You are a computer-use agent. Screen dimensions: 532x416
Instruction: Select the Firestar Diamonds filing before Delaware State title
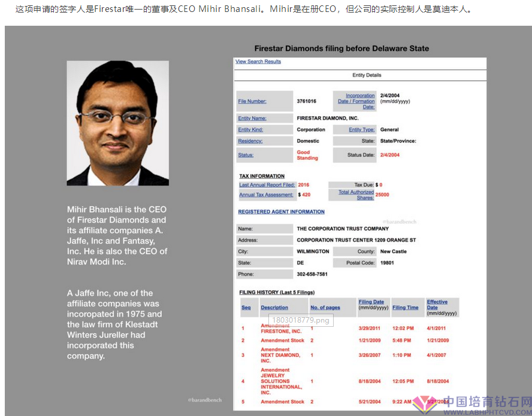pos(341,48)
